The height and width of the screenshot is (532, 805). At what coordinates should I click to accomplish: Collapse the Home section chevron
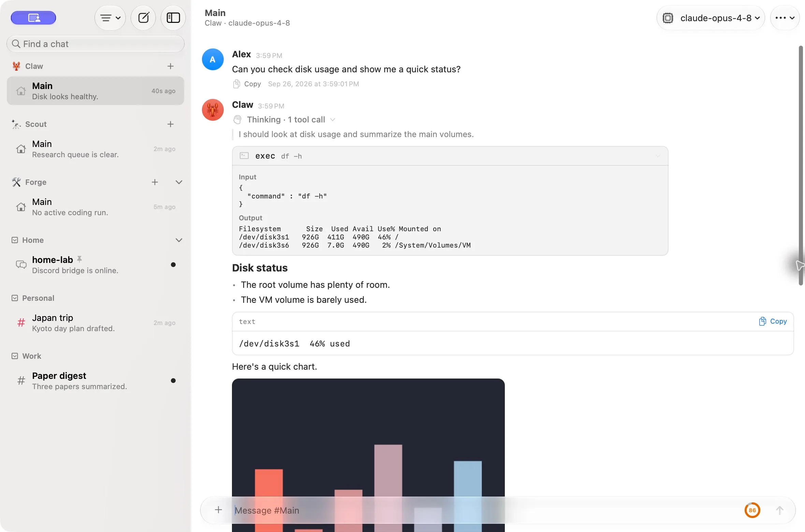tap(179, 240)
